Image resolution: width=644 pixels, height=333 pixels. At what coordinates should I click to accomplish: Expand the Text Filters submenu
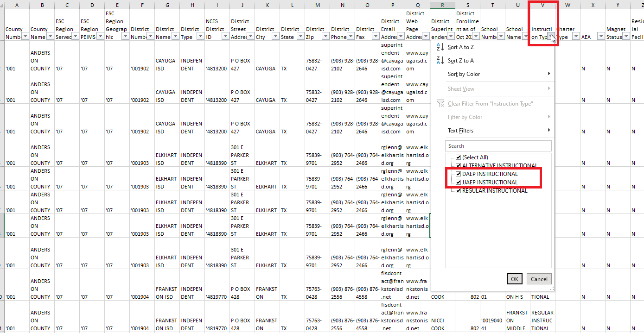498,131
